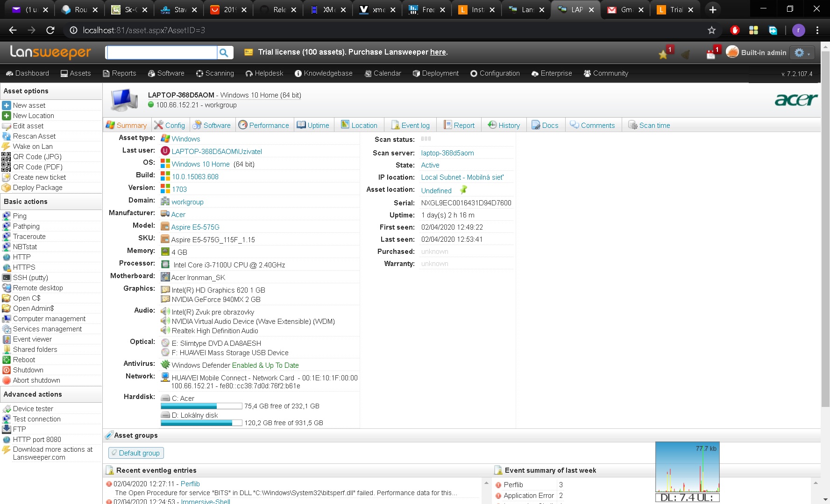Bookmark this page with star icon
The image size is (830, 504).
point(711,30)
